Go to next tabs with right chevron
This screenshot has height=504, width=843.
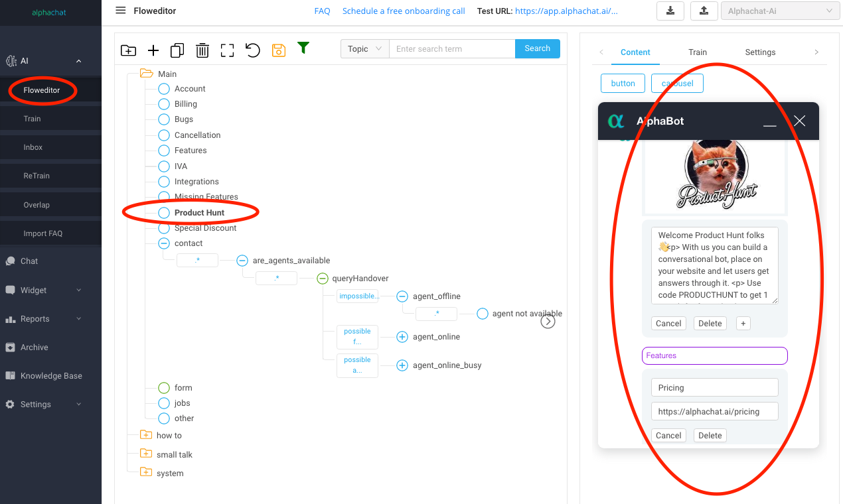pyautogui.click(x=816, y=52)
